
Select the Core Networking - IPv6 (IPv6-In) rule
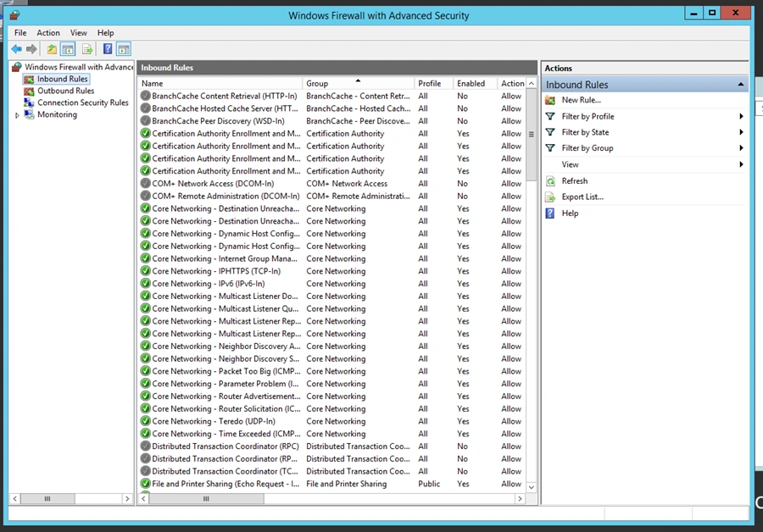click(x=333, y=284)
